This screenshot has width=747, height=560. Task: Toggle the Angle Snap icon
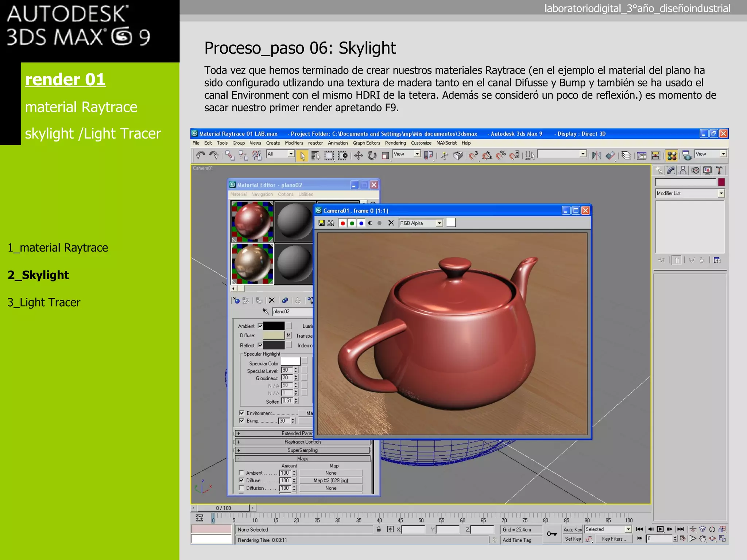click(x=487, y=156)
